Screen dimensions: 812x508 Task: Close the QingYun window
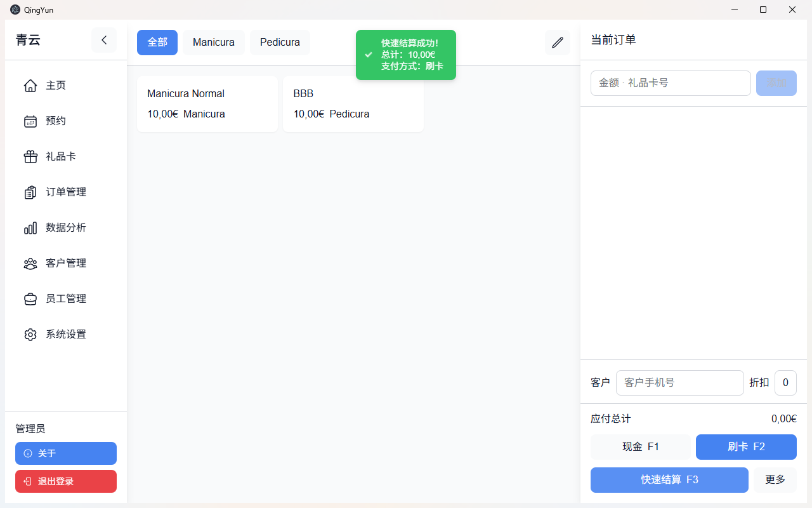coord(792,10)
